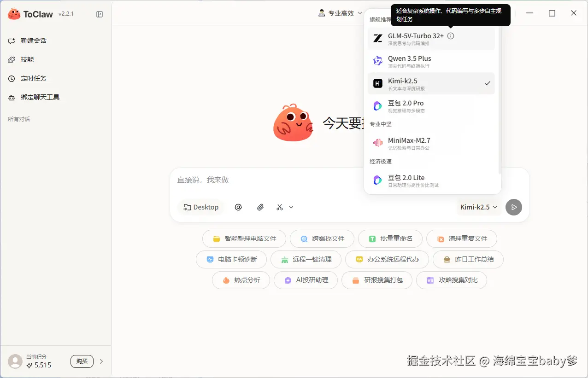
Task: Click the info icon beside GLM-5V-Turbo
Action: point(451,36)
